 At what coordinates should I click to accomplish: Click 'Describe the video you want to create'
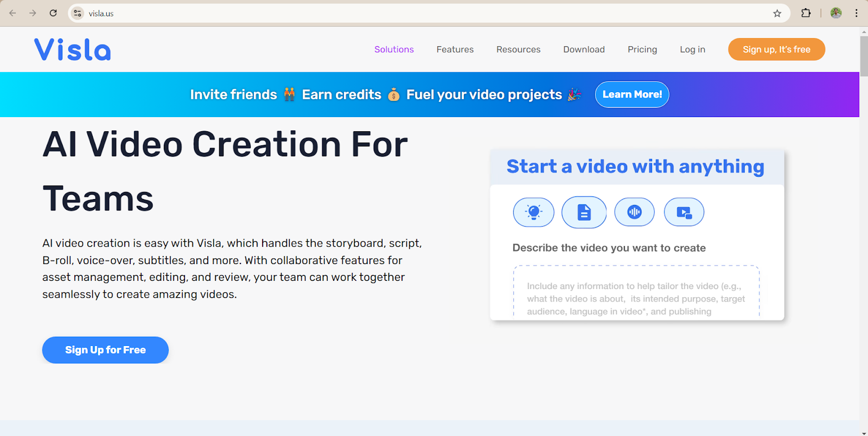pos(609,248)
